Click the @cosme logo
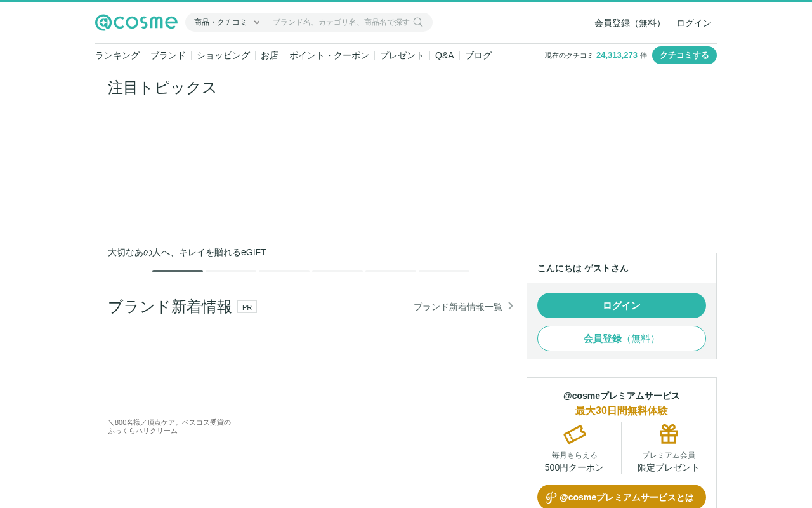812x508 pixels. [x=136, y=22]
